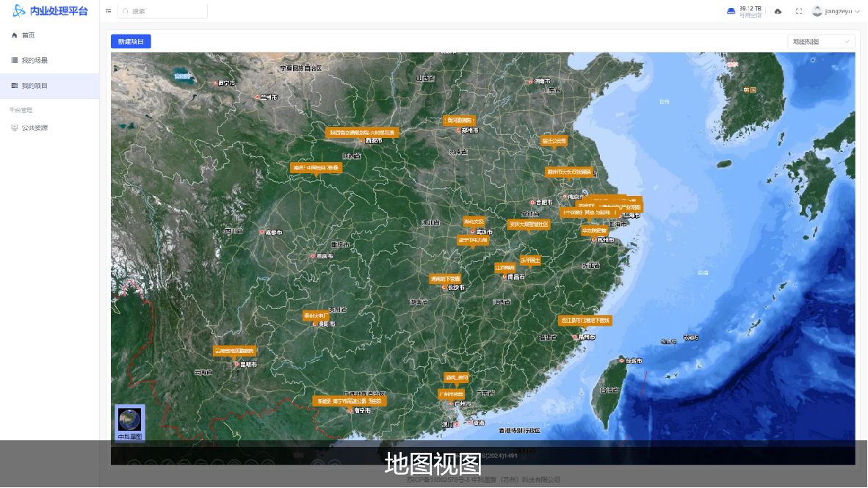Click the 湖北交投 project marker near 武汉市

474,222
